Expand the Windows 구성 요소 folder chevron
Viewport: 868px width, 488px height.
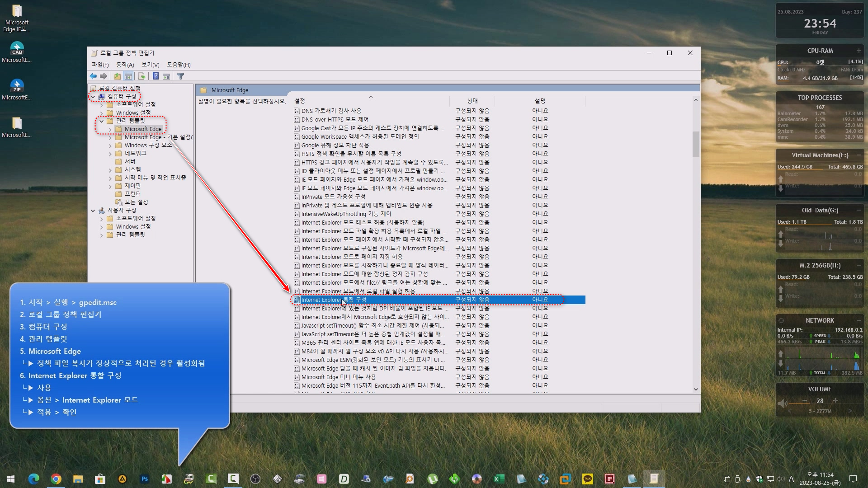point(110,145)
